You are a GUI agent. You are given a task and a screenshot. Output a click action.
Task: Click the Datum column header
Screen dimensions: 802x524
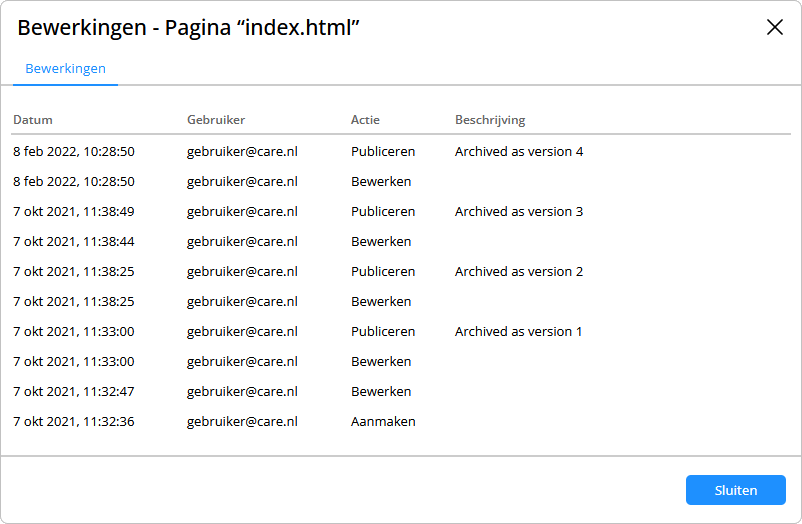click(33, 120)
